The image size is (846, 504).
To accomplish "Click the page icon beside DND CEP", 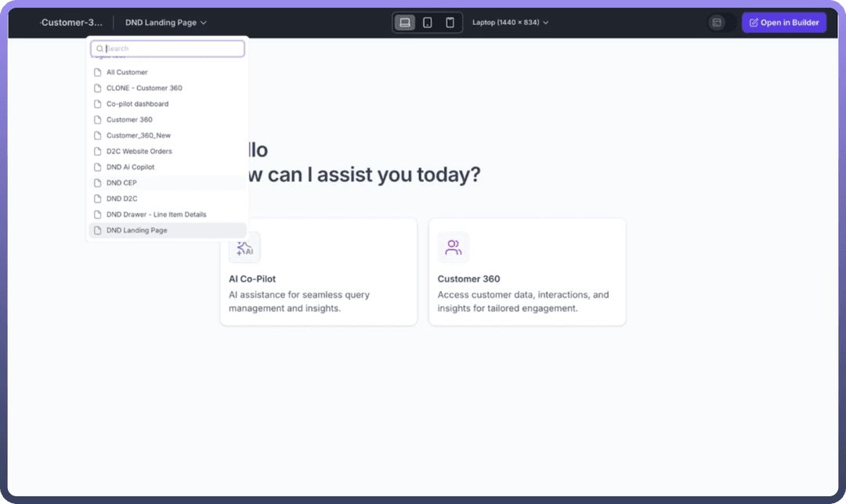I will (x=98, y=183).
